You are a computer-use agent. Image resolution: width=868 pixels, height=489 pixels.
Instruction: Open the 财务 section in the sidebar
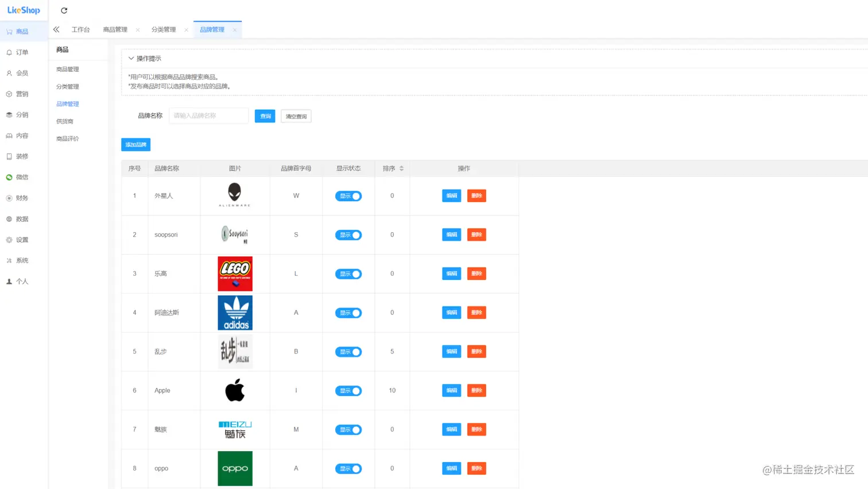point(24,198)
